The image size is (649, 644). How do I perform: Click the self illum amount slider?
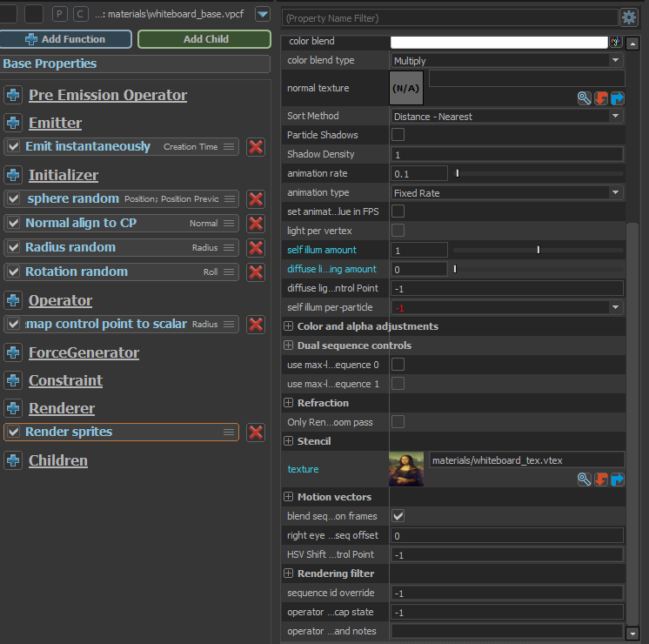pos(538,250)
